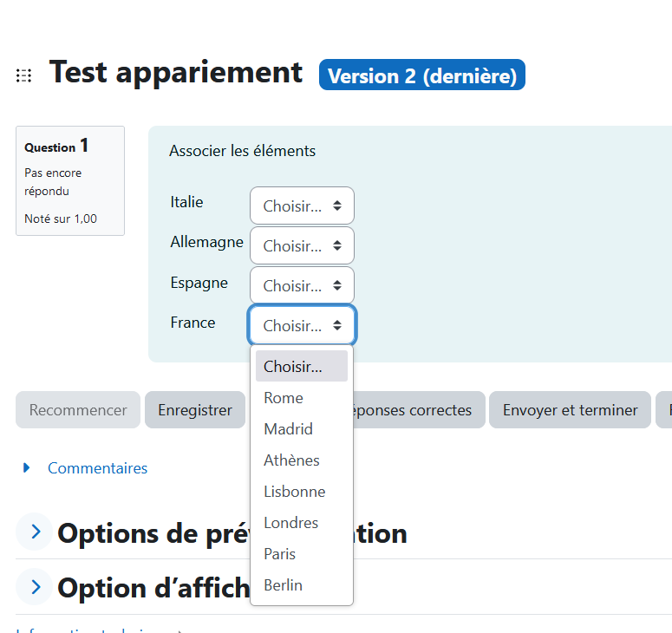Expand Options de prévisualisation chevron
The image size is (672, 633).
point(36,532)
